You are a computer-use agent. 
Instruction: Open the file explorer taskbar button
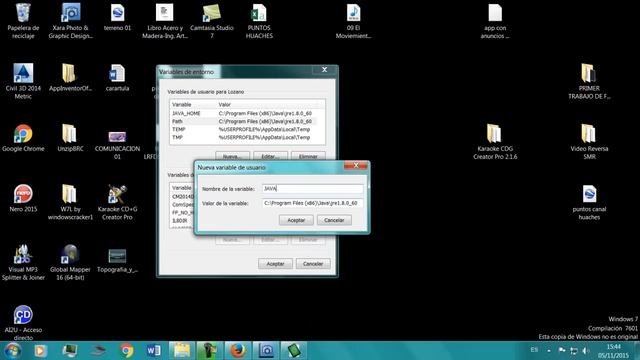[182, 351]
